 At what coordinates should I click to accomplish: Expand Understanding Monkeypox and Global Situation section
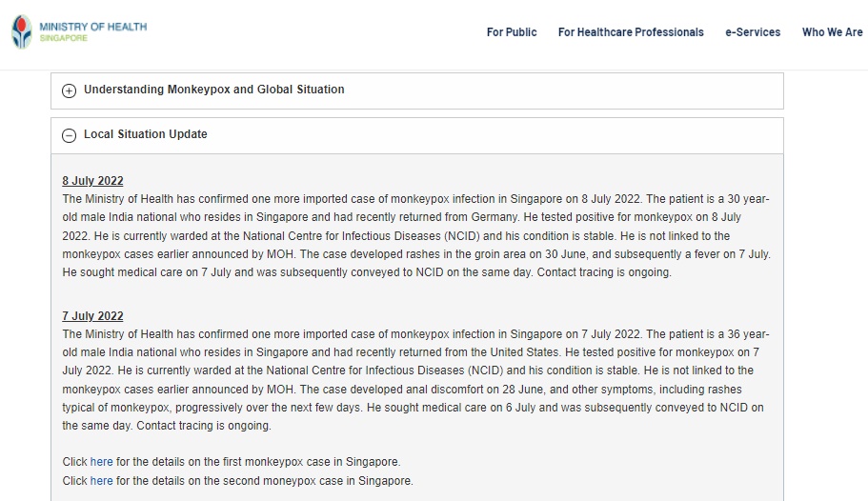[x=213, y=90]
